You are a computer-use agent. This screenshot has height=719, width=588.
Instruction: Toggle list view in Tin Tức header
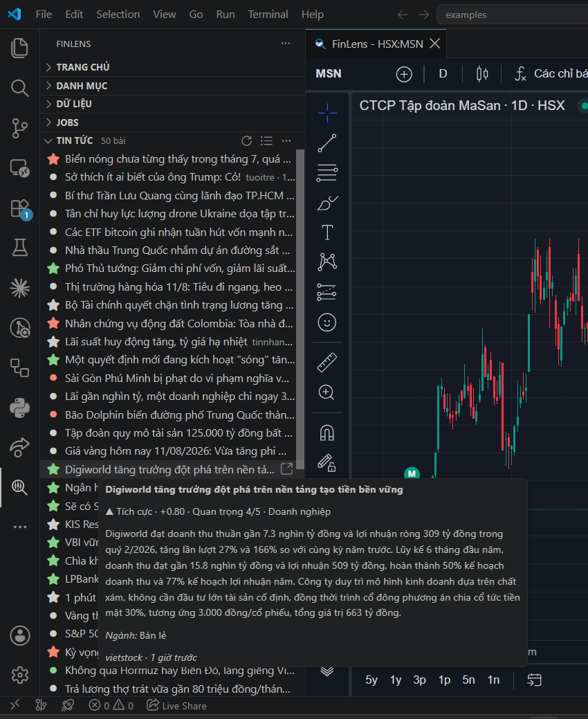pyautogui.click(x=266, y=140)
